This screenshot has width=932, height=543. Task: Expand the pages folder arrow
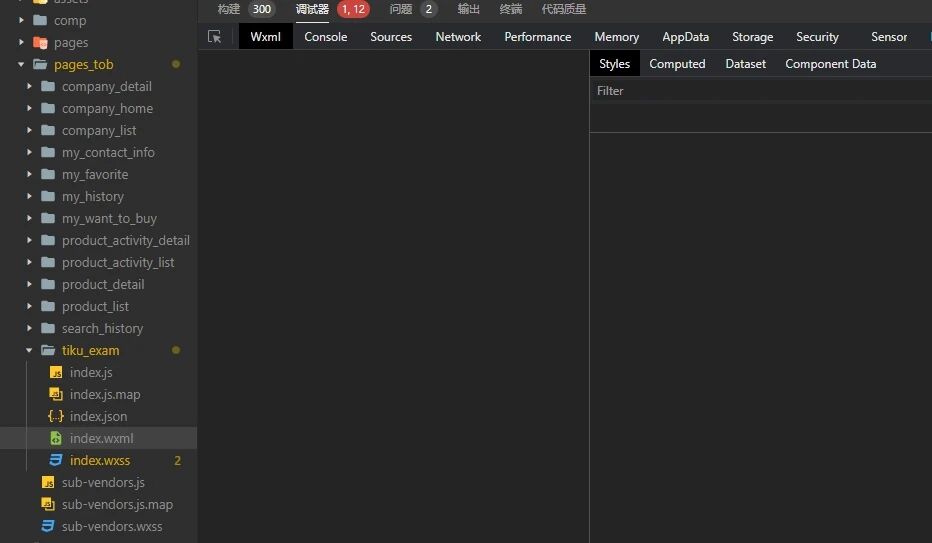(21, 42)
